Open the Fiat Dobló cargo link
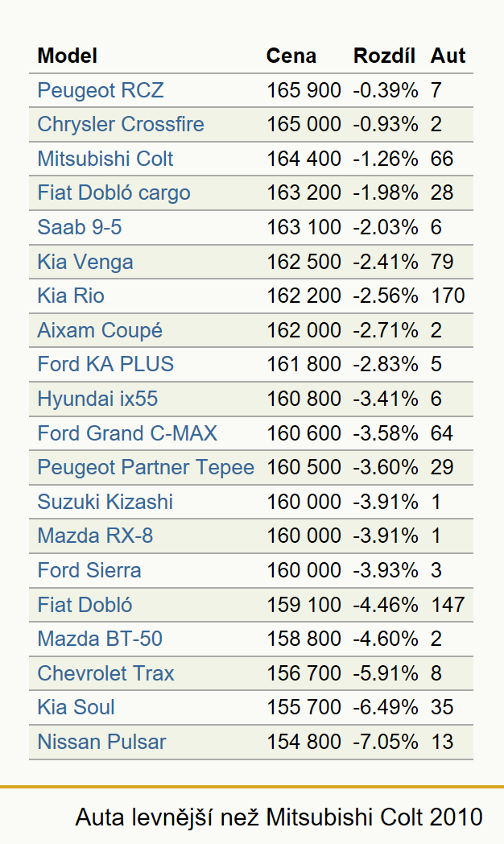Image resolution: width=504 pixels, height=844 pixels. [x=114, y=192]
